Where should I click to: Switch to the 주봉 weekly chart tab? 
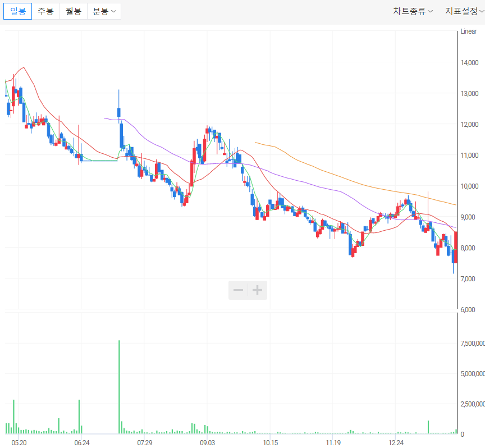45,11
